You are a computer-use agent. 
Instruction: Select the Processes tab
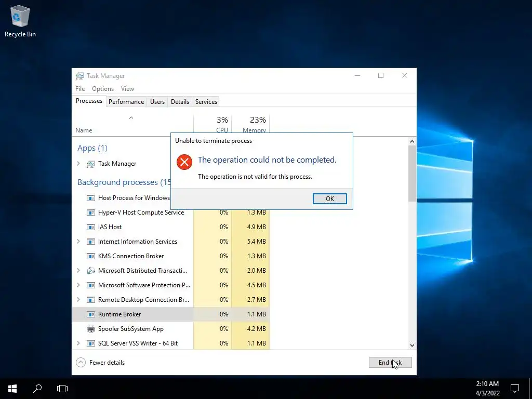point(89,101)
